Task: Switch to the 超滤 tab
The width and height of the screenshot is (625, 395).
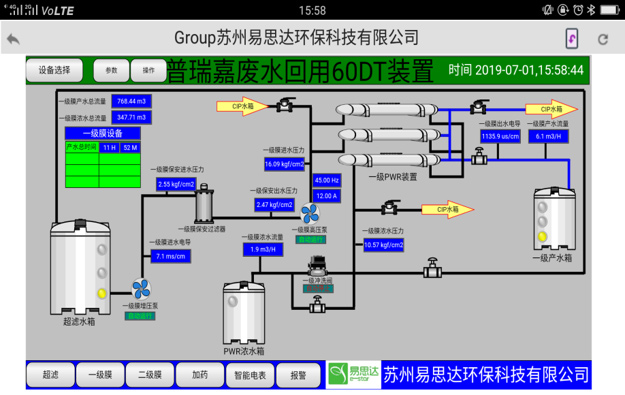Action: [x=51, y=375]
